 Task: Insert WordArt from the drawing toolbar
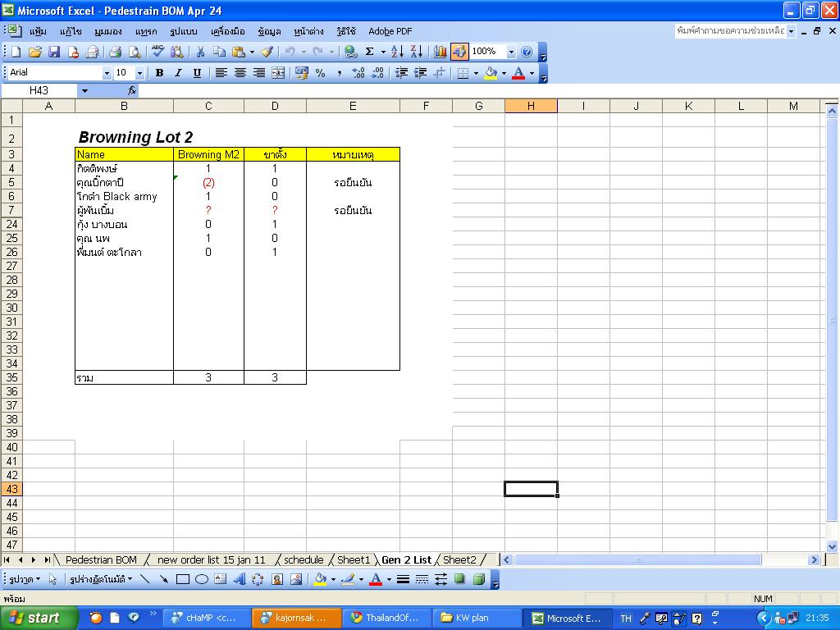(240, 579)
